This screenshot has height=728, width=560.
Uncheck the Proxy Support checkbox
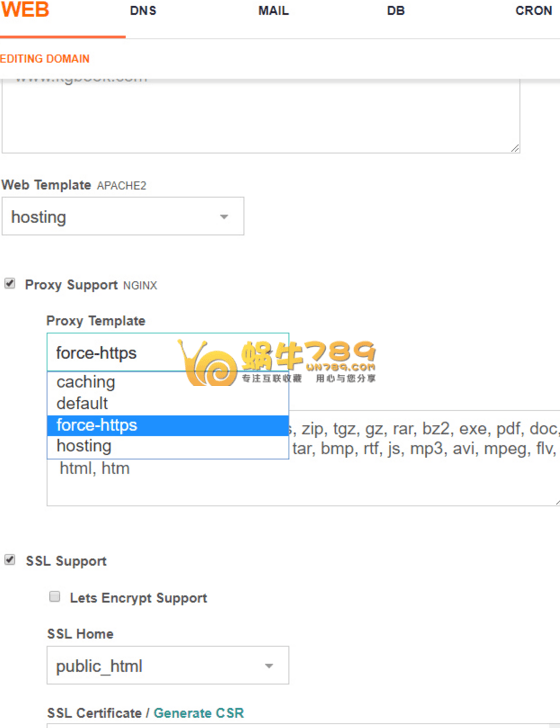pyautogui.click(x=10, y=284)
